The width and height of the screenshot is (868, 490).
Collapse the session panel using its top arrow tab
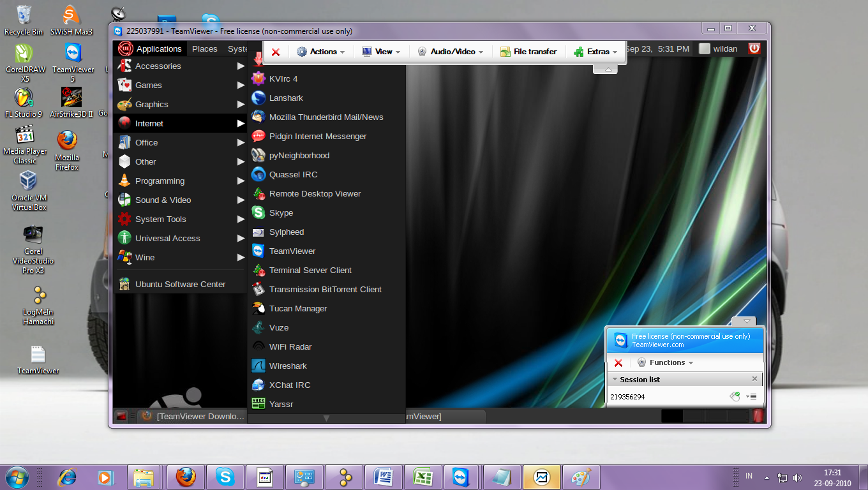point(744,321)
